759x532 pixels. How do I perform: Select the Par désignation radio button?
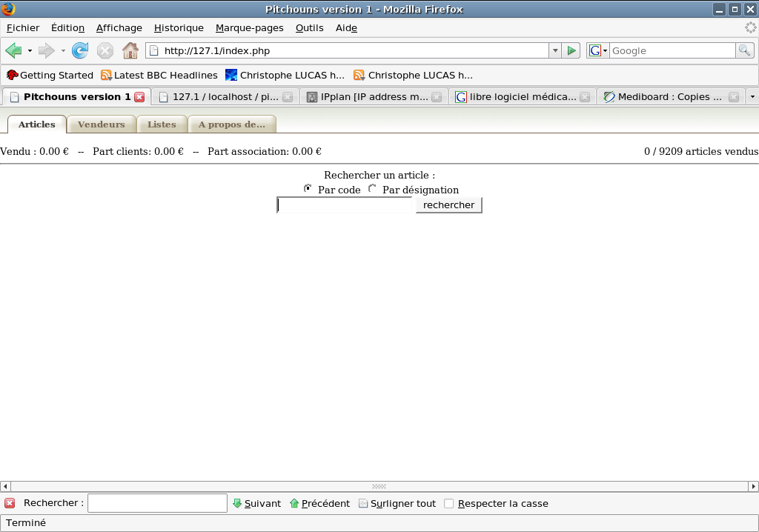[x=372, y=189]
